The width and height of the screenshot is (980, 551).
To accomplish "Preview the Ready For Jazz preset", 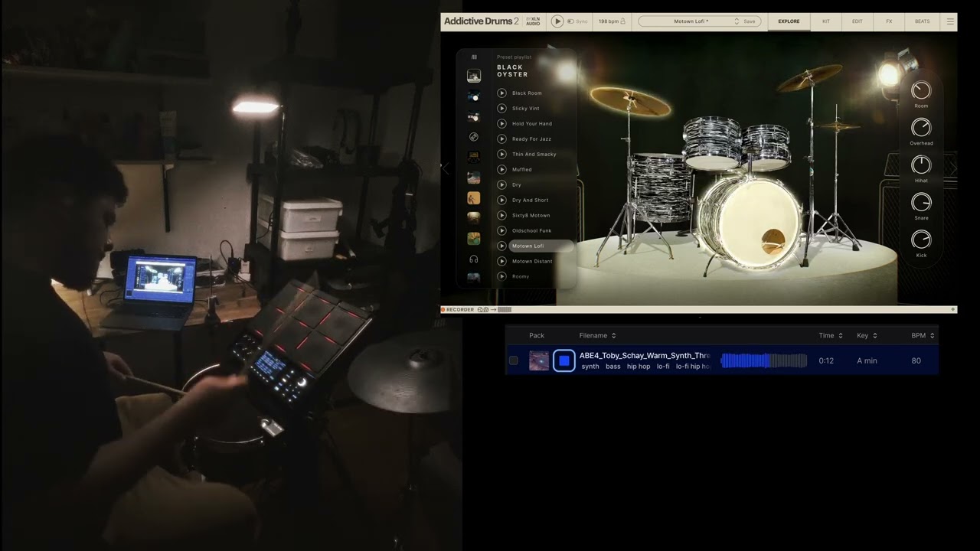I will (501, 139).
